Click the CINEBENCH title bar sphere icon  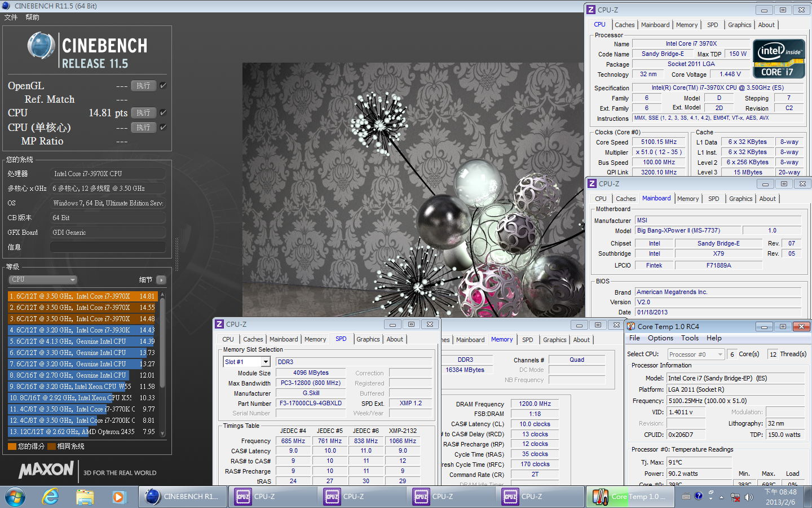click(6, 6)
